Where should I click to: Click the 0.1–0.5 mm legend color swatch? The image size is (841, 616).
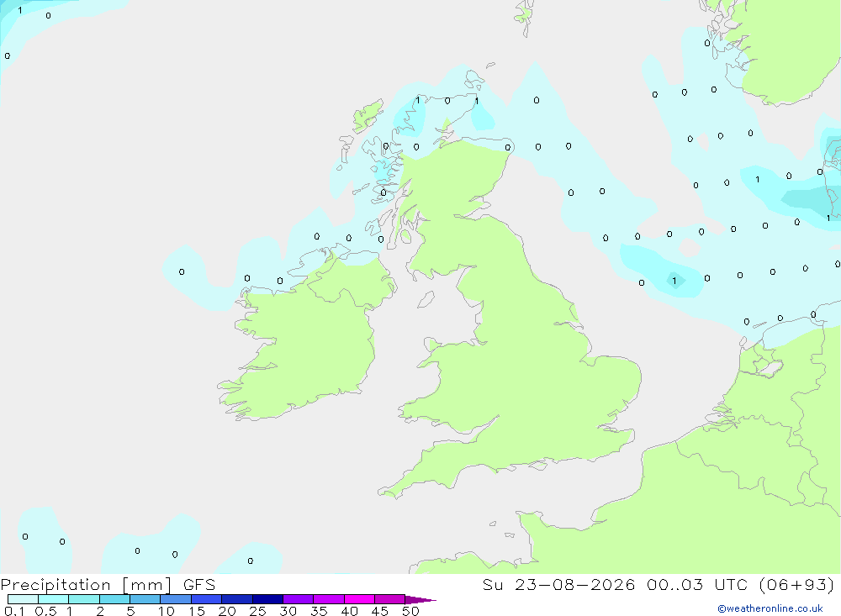[x=23, y=599]
